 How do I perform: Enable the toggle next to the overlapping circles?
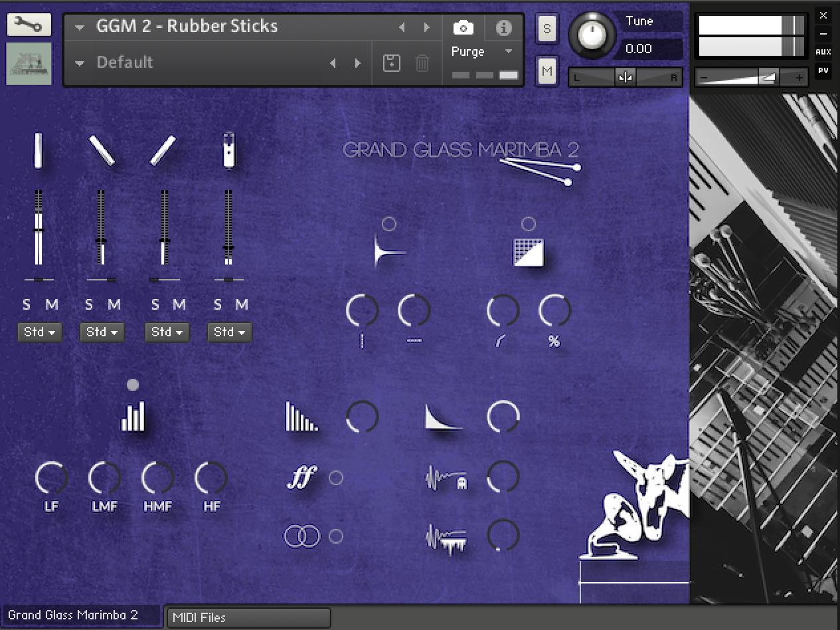(336, 536)
